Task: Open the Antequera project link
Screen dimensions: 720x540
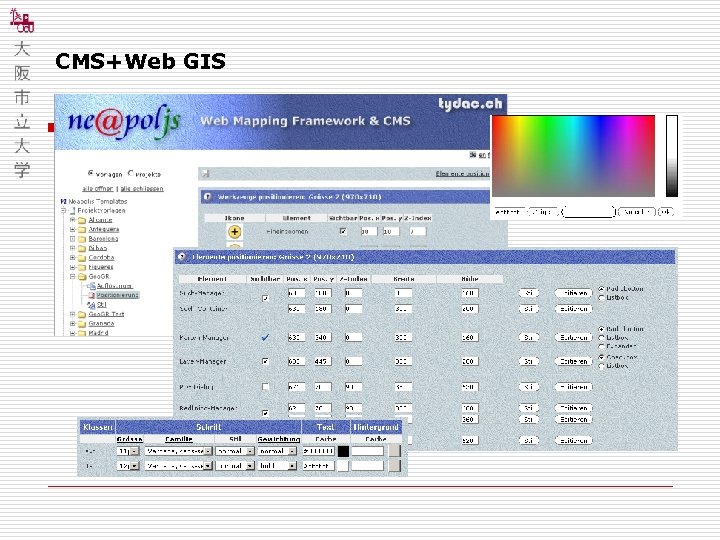Action: click(x=104, y=230)
